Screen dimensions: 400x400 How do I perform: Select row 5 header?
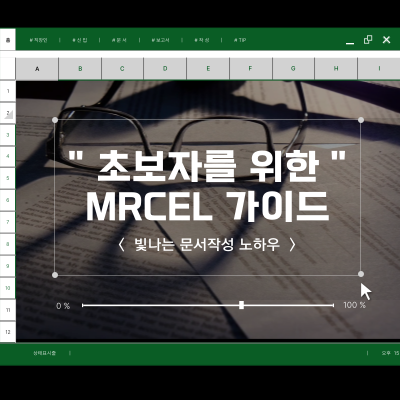coord(8,178)
